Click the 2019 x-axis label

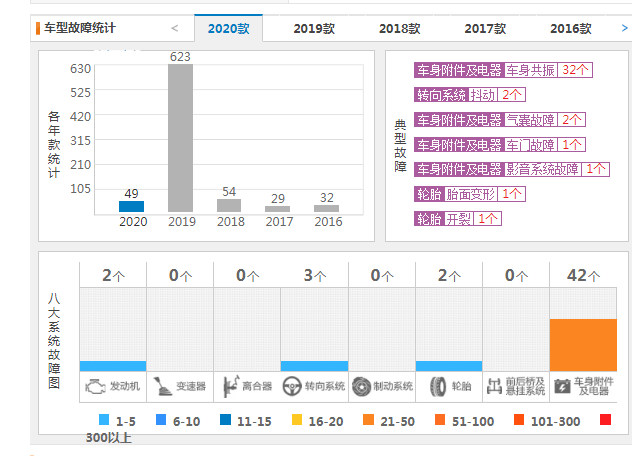(x=182, y=222)
